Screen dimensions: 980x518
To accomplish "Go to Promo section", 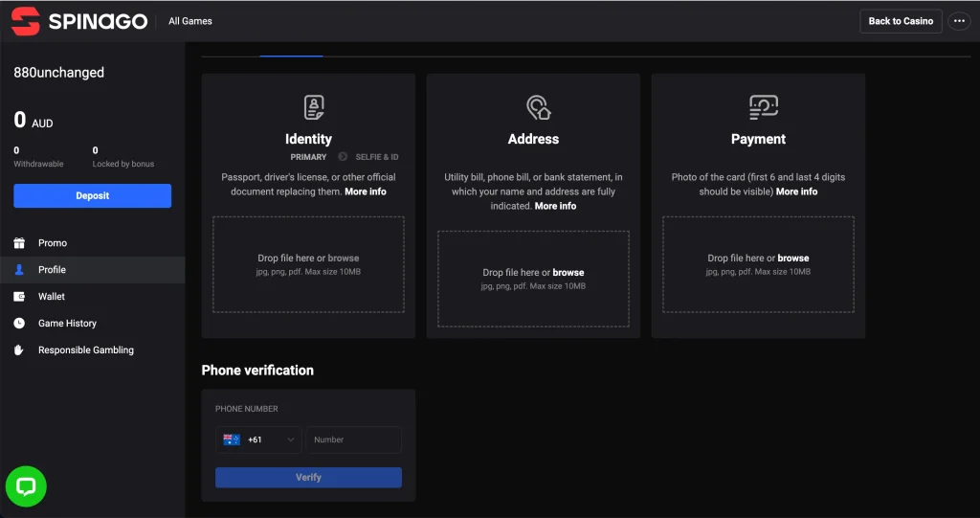I will coord(93,243).
